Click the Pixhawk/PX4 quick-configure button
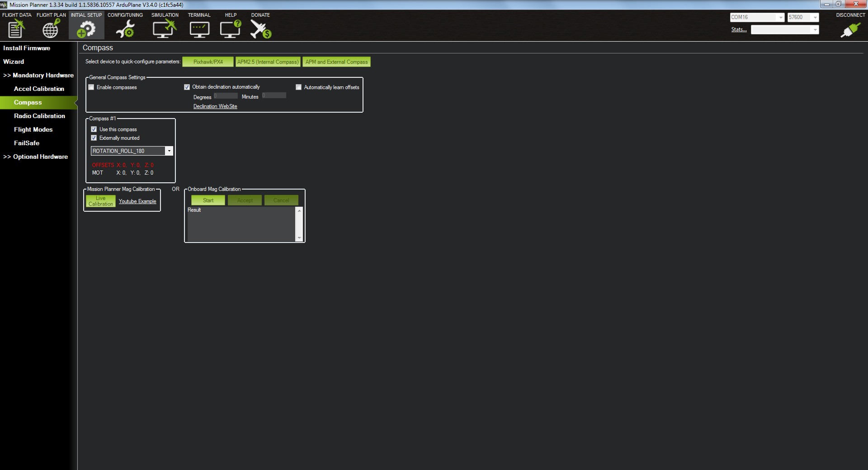The width and height of the screenshot is (868, 470). click(x=208, y=62)
